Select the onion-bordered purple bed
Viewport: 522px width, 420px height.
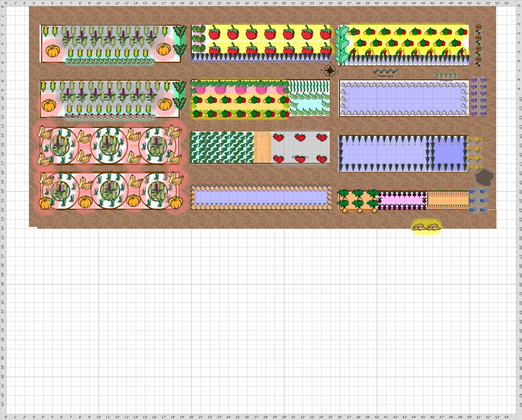point(261,197)
